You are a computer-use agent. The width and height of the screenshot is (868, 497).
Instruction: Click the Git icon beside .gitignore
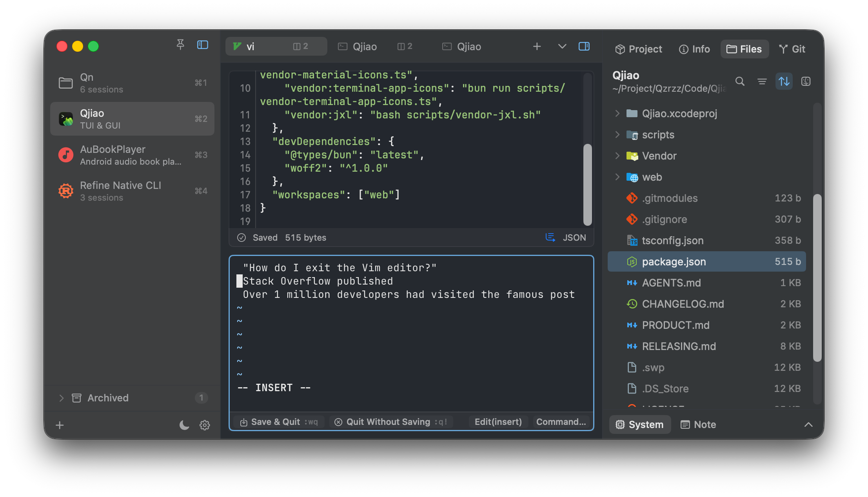click(x=632, y=219)
